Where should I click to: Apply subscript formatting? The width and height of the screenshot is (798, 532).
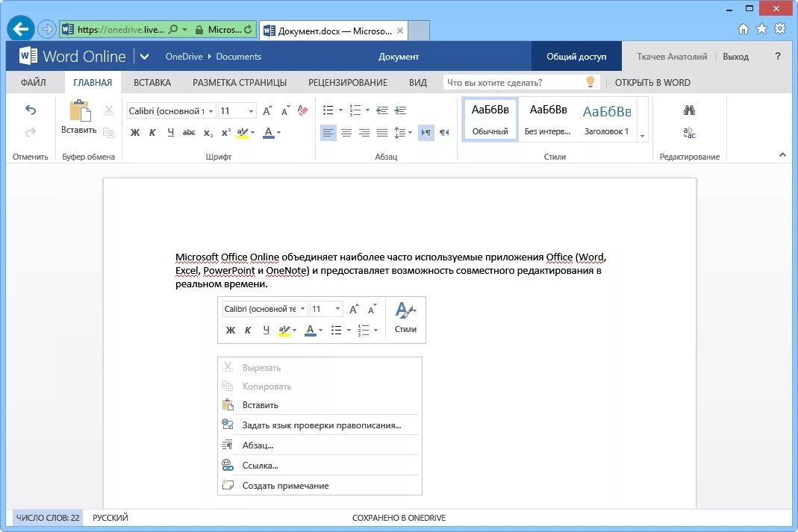[208, 133]
